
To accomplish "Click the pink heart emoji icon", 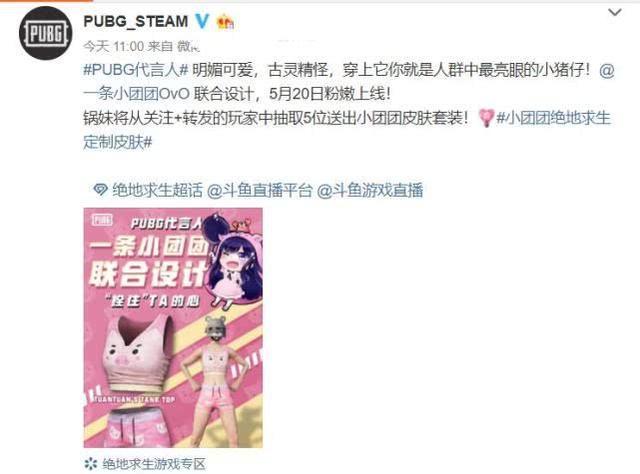I will coord(486,118).
